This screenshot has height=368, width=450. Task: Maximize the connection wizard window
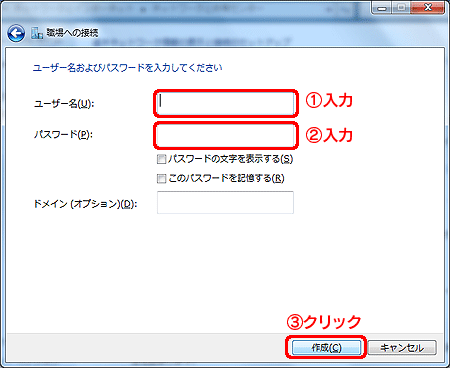point(401,8)
